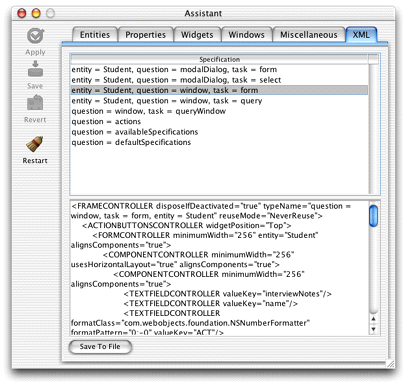Click the Save To File button
Screen dimensions: 414x387
click(x=100, y=346)
